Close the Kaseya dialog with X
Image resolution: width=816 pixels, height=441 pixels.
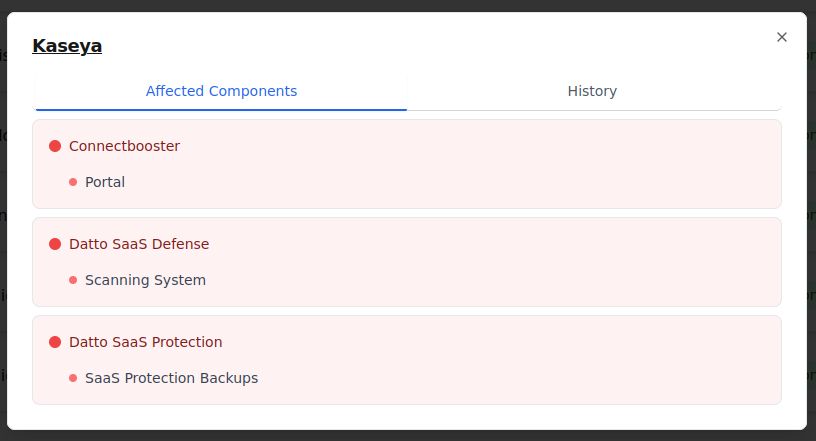[x=782, y=37]
